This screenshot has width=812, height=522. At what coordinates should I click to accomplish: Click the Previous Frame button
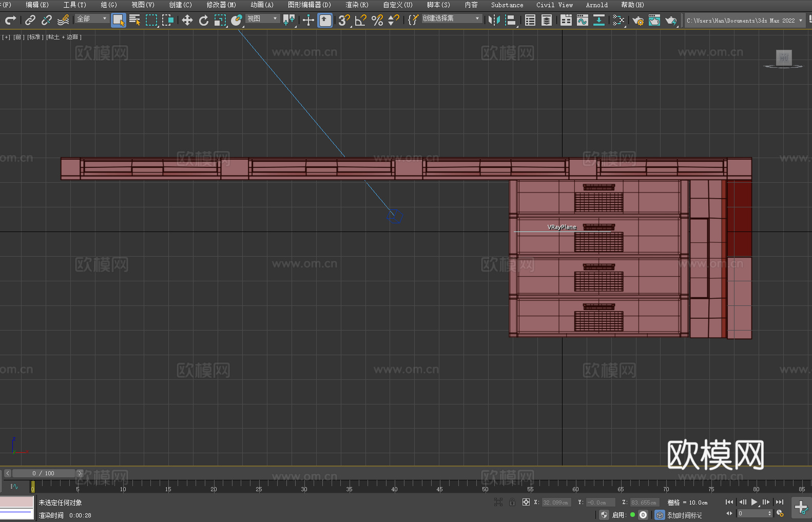click(x=742, y=502)
